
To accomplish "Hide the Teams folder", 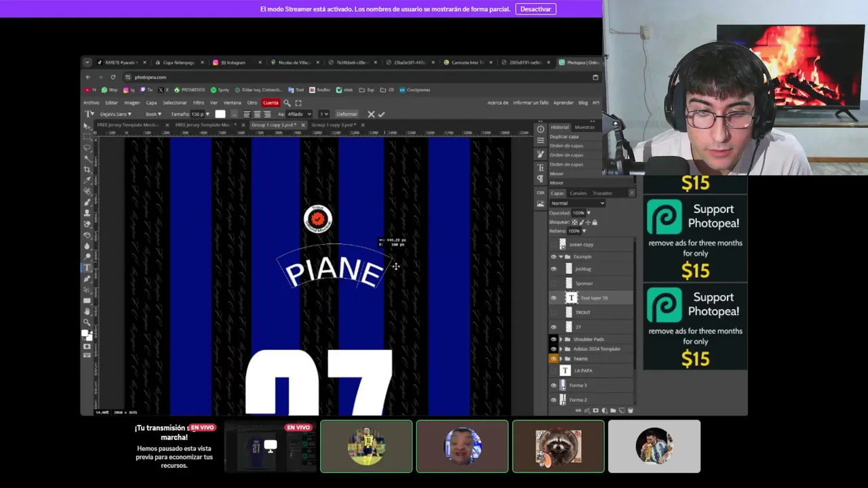I will coord(553,359).
